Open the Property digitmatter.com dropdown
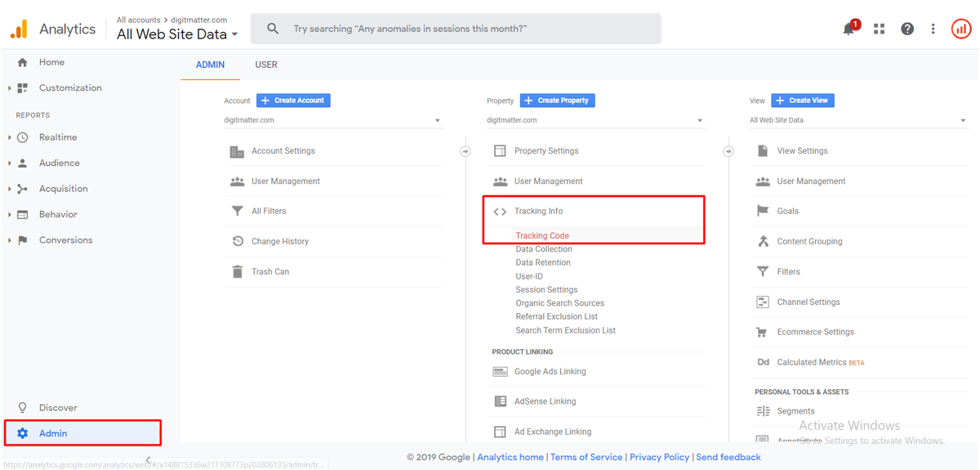The width and height of the screenshot is (980, 470). tap(596, 120)
